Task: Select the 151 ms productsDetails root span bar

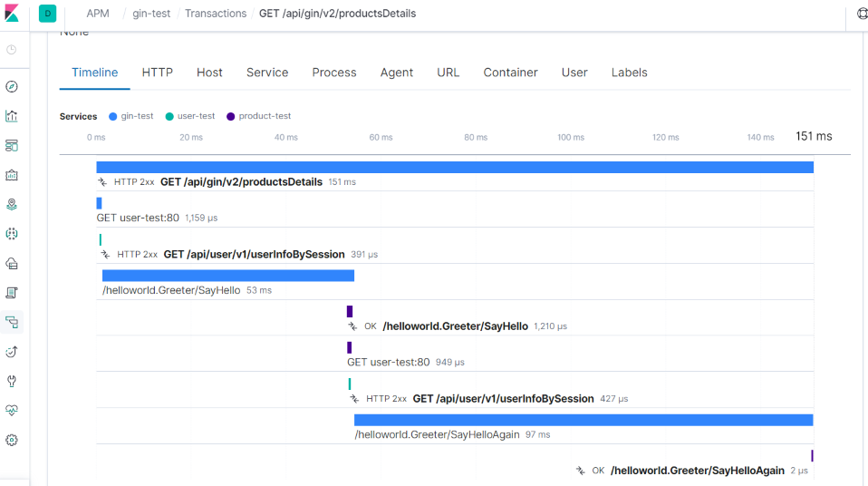Action: click(x=455, y=168)
